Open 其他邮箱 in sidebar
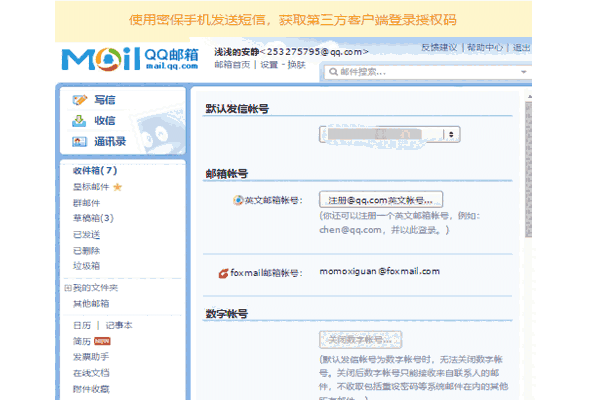 tap(91, 304)
